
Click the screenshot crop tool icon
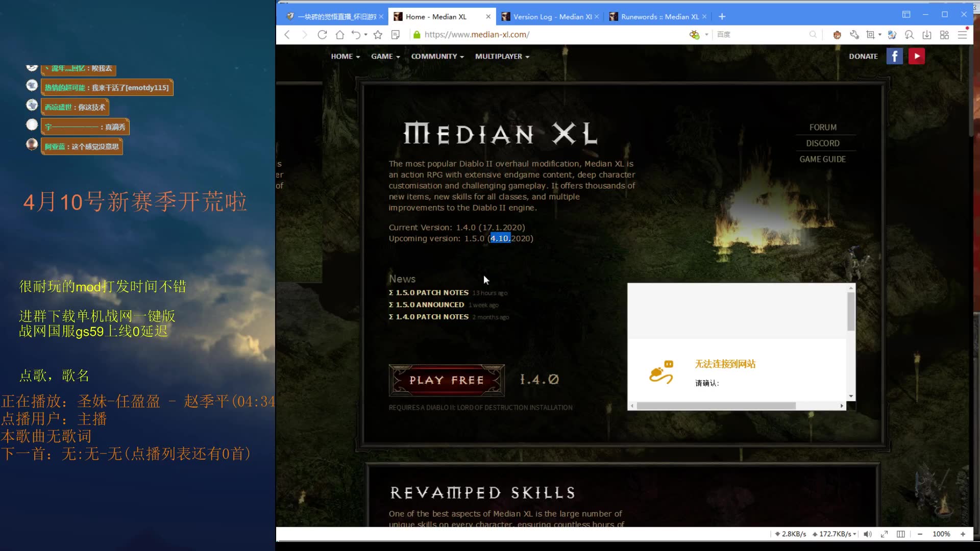click(x=870, y=35)
